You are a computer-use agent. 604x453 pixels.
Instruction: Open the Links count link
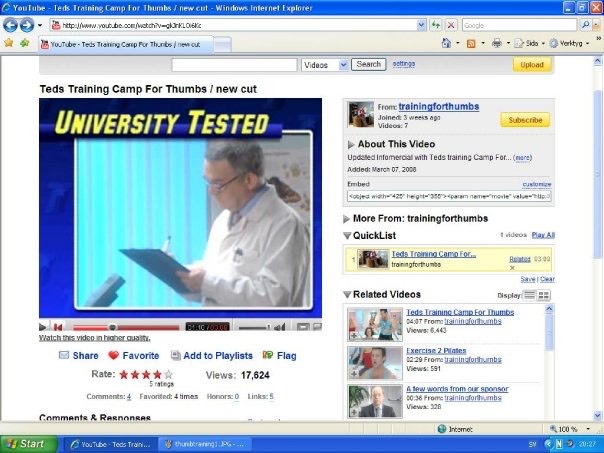[x=271, y=396]
